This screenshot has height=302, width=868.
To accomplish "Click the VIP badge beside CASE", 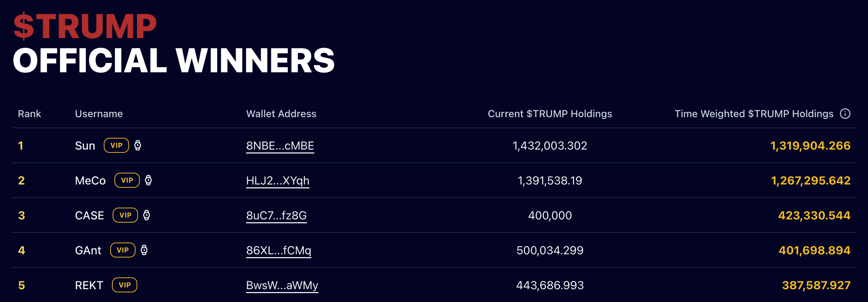I will 125,215.
